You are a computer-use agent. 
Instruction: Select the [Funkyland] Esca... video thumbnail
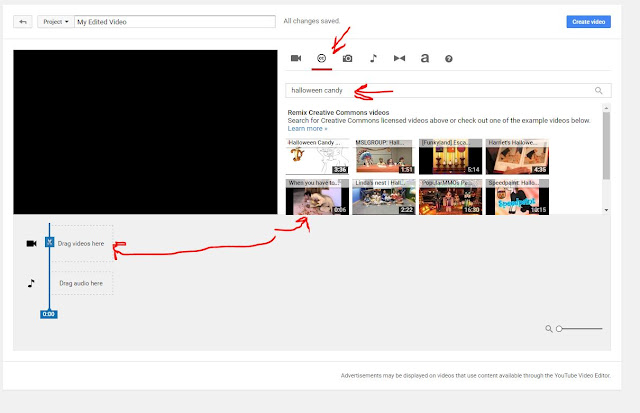450,157
